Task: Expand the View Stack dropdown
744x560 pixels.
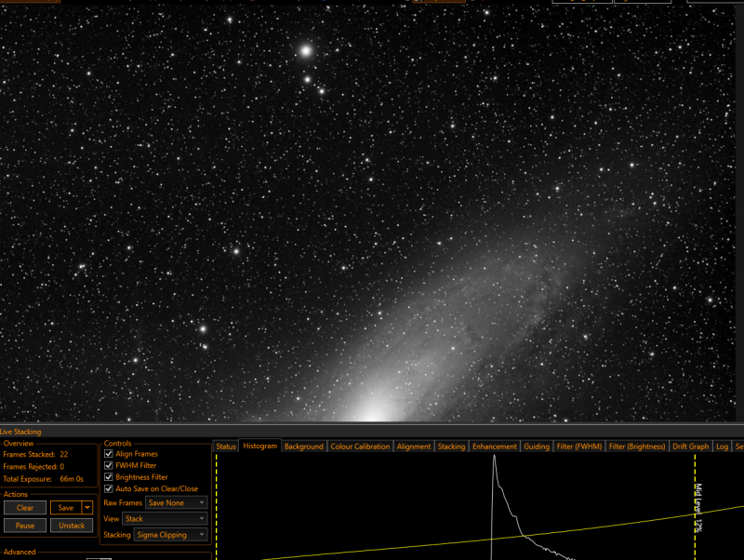Action: point(165,519)
